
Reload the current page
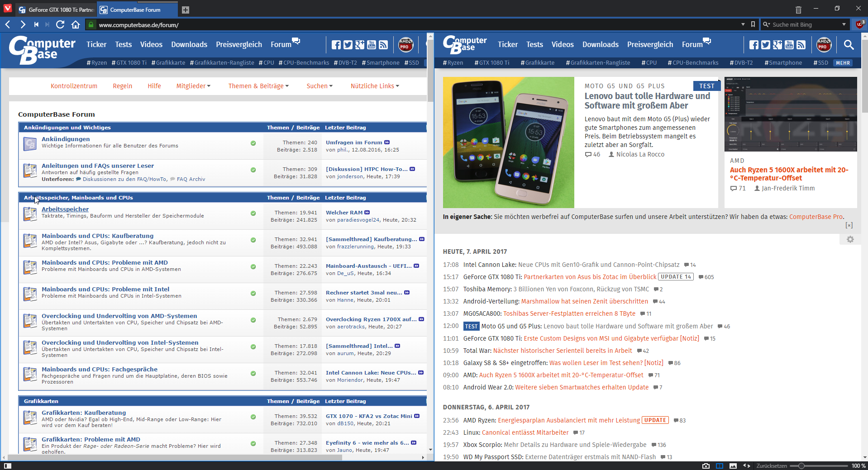point(60,24)
